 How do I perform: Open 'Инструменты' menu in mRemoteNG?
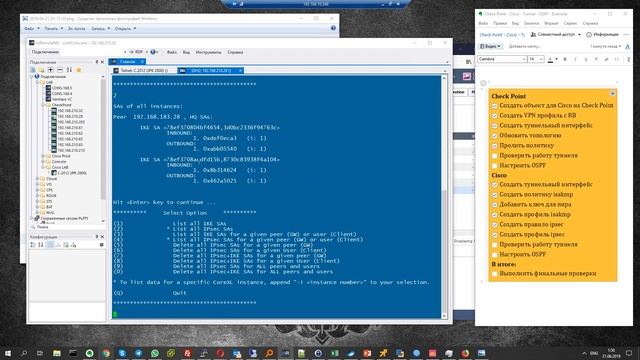click(x=208, y=52)
